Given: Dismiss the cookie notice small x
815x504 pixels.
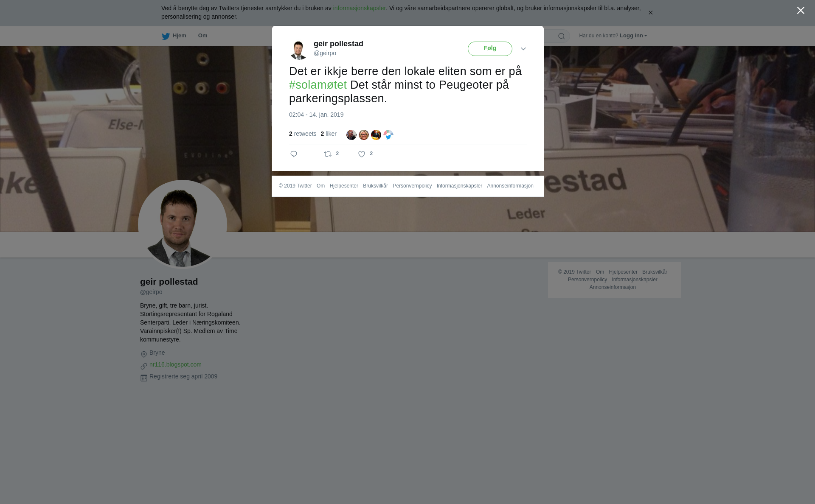Looking at the screenshot, I should 650,13.
